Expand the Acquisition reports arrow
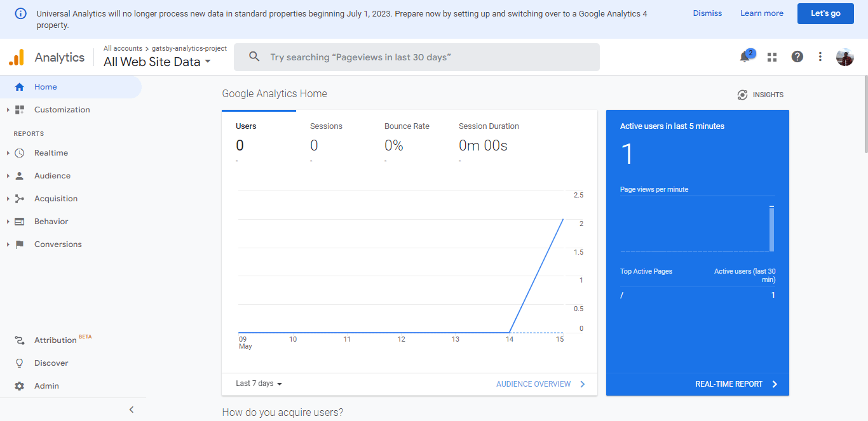This screenshot has width=868, height=421. (x=8, y=199)
